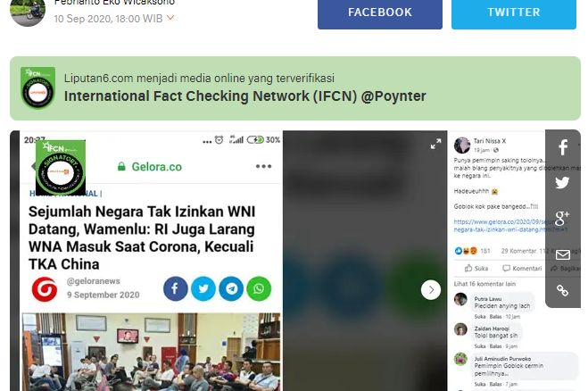Click Facebook icon in floating share sidebar
The width and height of the screenshot is (588, 391).
[562, 147]
